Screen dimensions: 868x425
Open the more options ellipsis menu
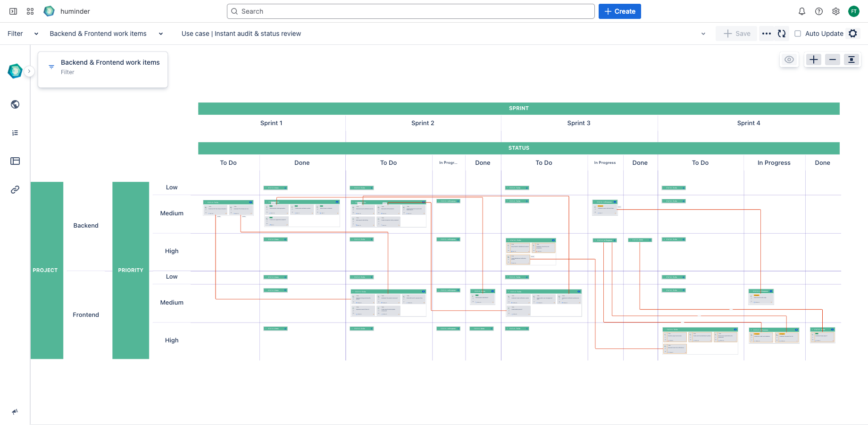(x=767, y=34)
